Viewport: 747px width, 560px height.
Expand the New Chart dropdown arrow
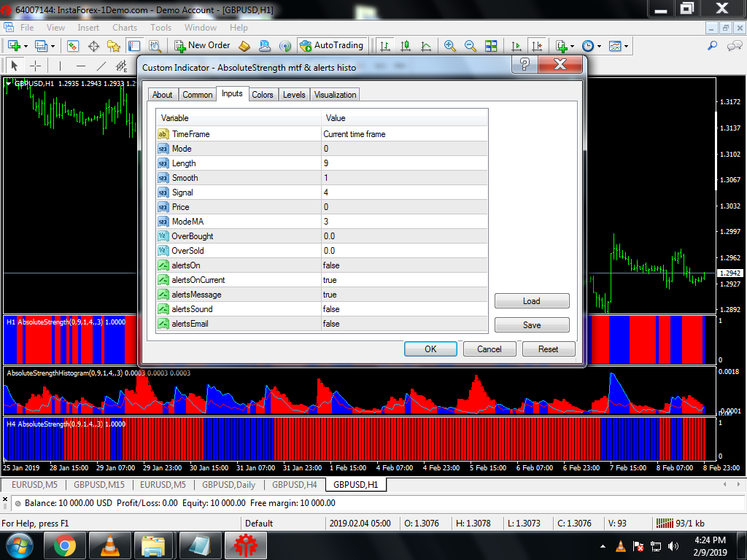point(26,46)
